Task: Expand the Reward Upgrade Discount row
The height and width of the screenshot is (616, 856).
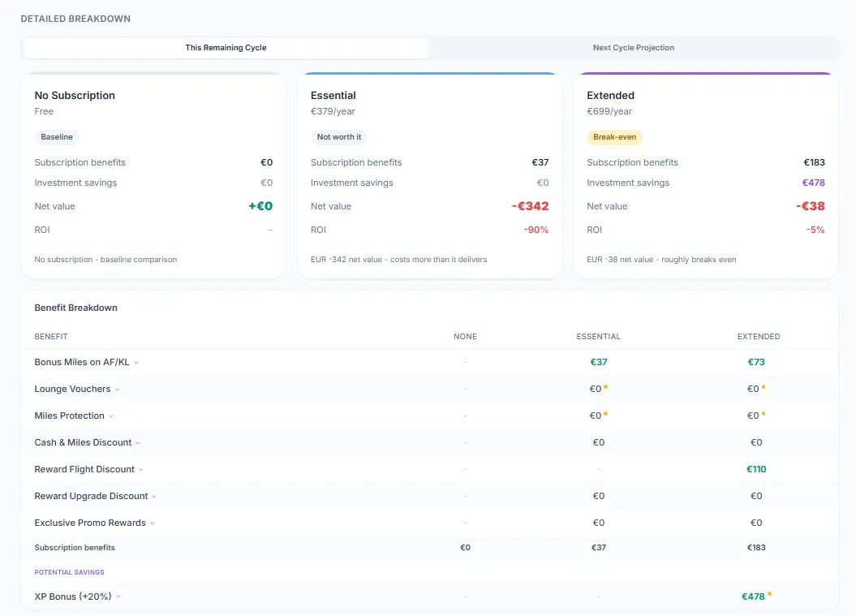Action: click(154, 497)
